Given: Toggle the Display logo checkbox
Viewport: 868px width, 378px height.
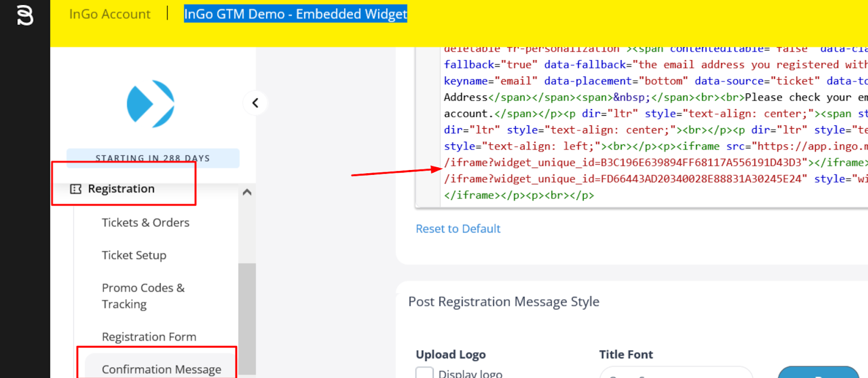Looking at the screenshot, I should coord(424,373).
